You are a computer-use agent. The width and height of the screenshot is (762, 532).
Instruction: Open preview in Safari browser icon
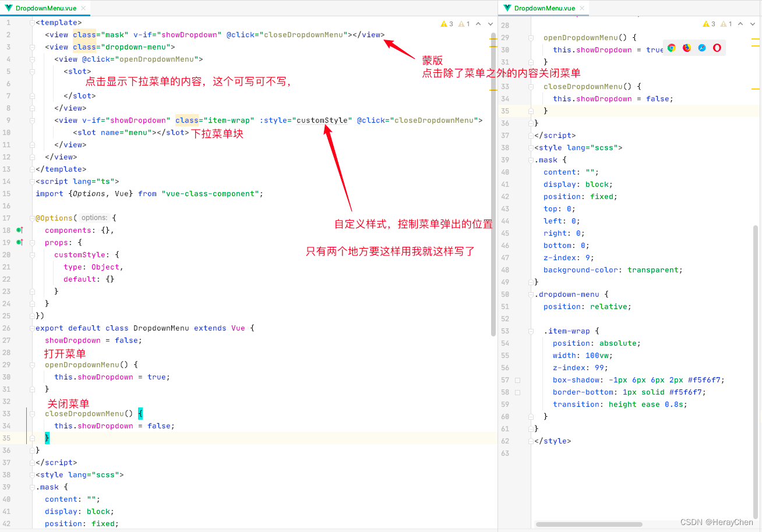point(702,48)
